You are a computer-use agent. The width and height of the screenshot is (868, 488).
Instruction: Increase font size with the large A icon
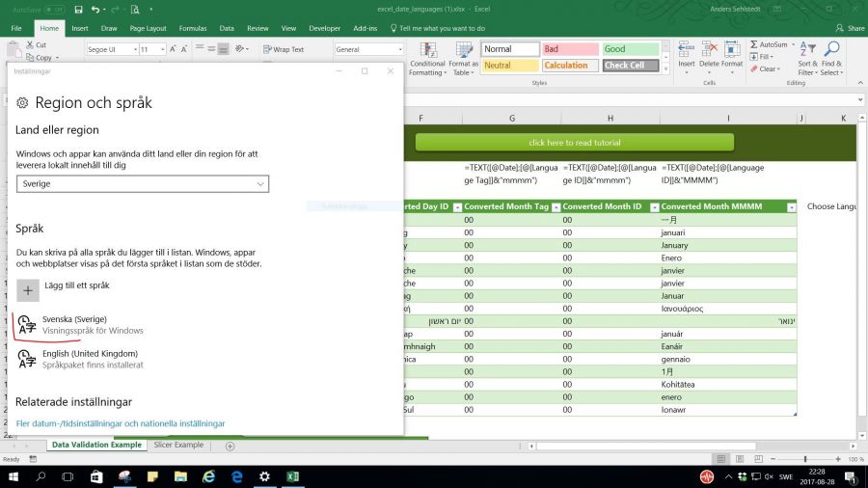click(x=173, y=49)
